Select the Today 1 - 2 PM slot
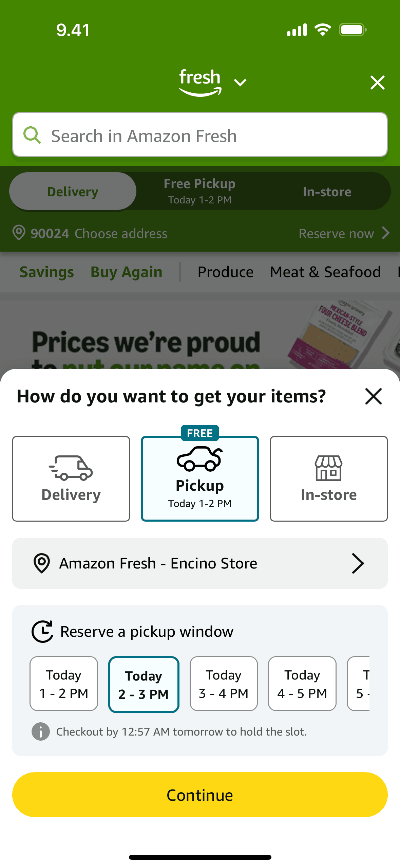Screen dimensions: 400x868 (64, 683)
